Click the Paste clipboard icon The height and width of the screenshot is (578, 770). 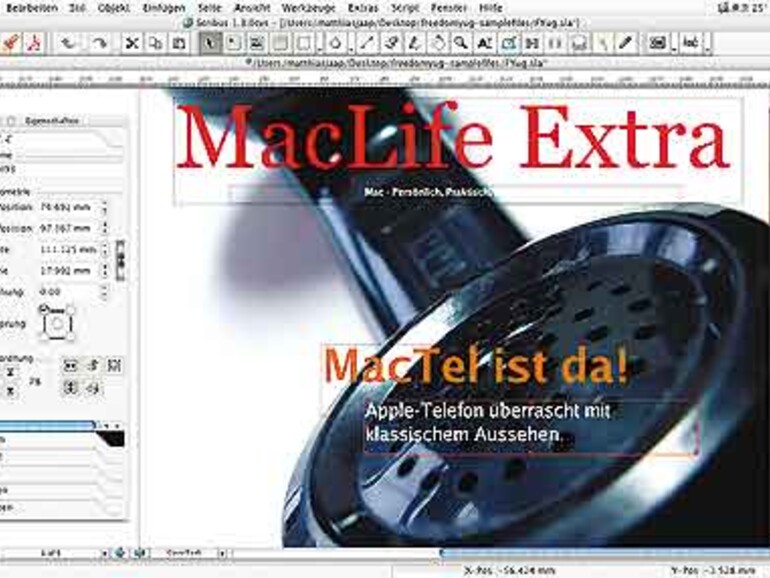pos(179,43)
